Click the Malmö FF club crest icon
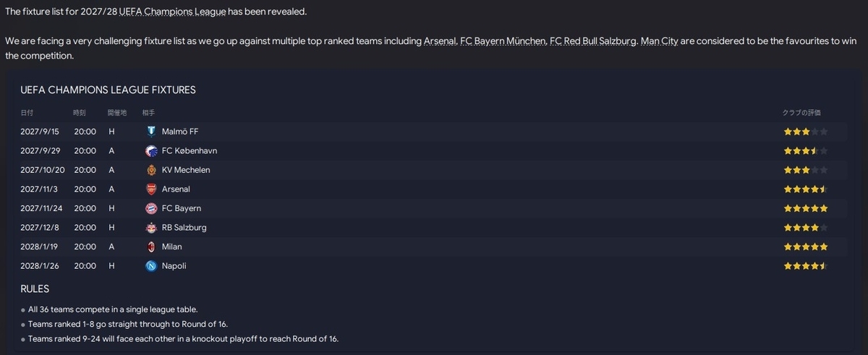The image size is (868, 355). [x=150, y=132]
